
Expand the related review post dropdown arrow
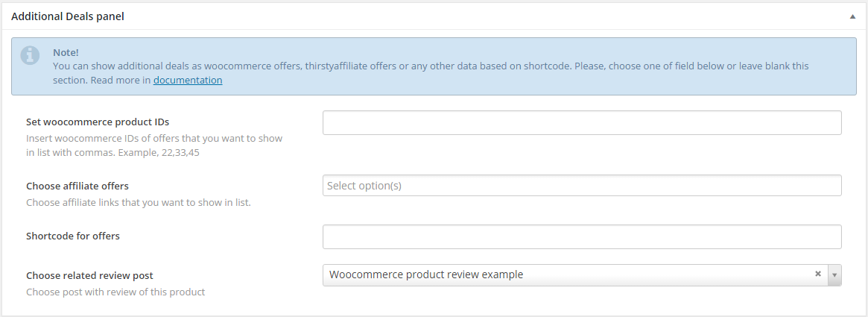[x=834, y=274]
